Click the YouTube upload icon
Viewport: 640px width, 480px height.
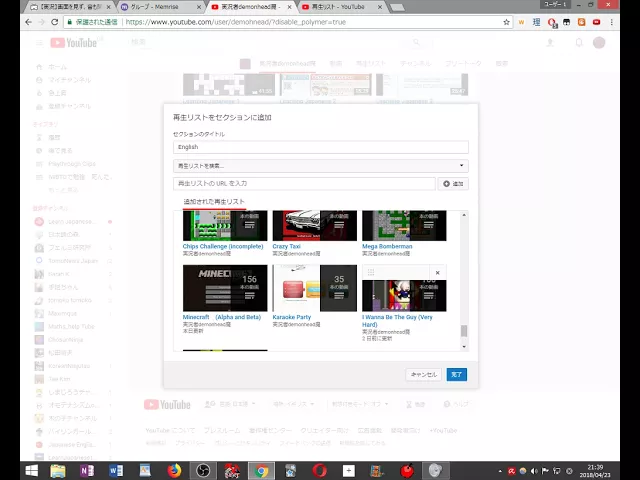point(550,42)
